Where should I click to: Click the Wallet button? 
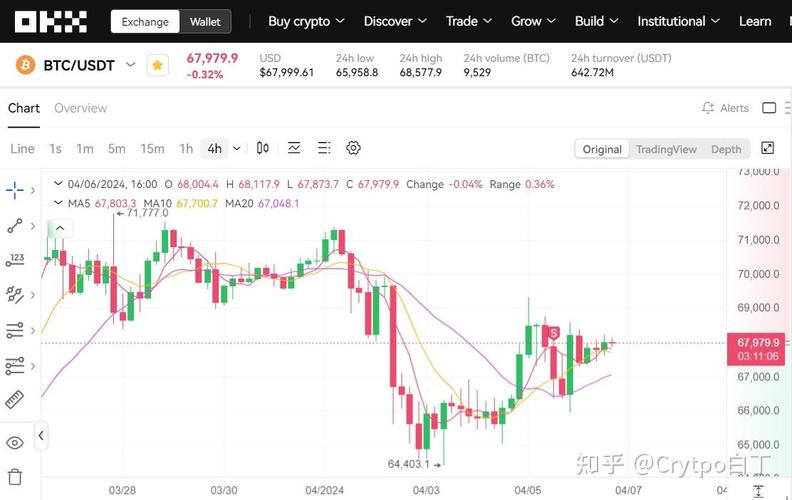205,21
